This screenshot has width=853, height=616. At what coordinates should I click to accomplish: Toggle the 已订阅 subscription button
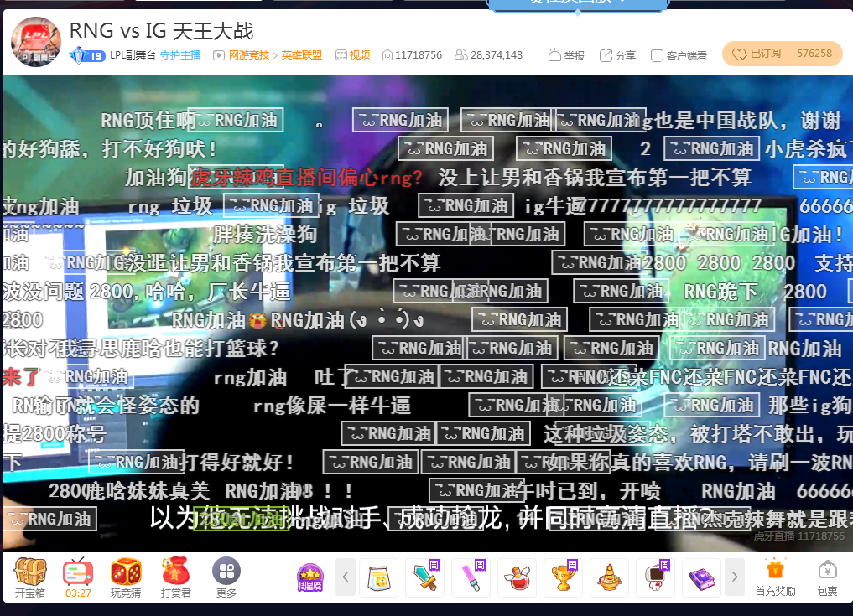(x=756, y=54)
